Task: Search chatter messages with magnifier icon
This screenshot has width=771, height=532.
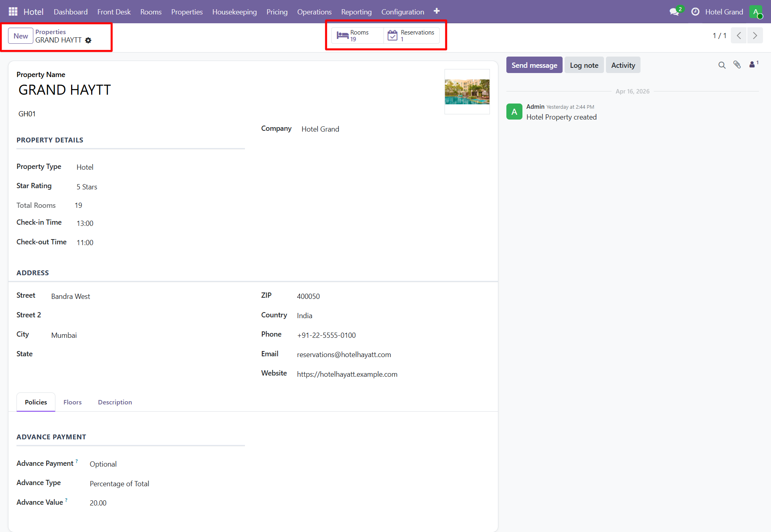Action: [x=722, y=65]
